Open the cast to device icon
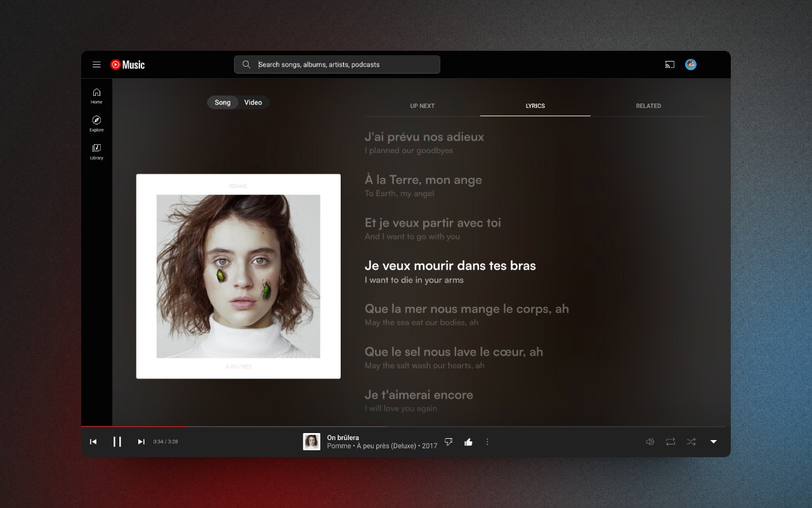 coord(670,65)
